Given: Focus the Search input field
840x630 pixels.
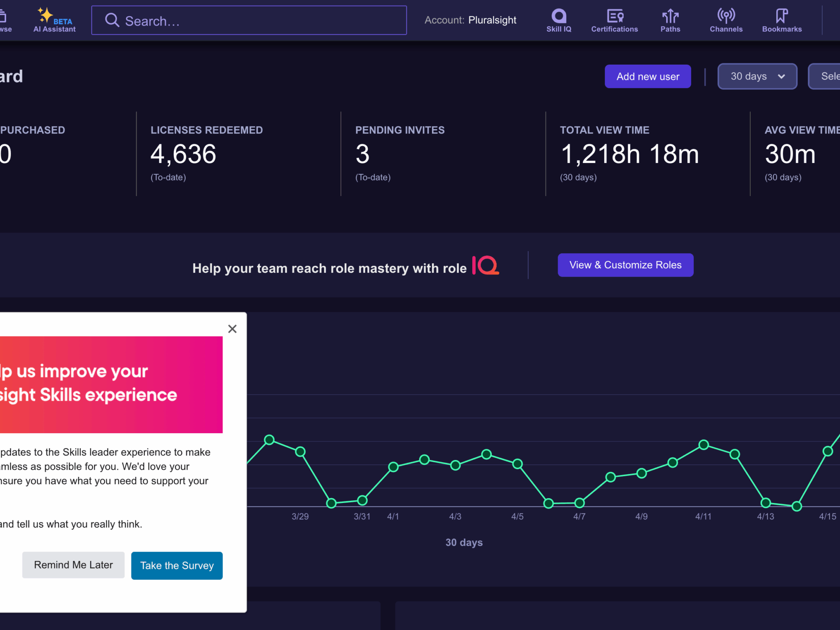Looking at the screenshot, I should (x=260, y=20).
